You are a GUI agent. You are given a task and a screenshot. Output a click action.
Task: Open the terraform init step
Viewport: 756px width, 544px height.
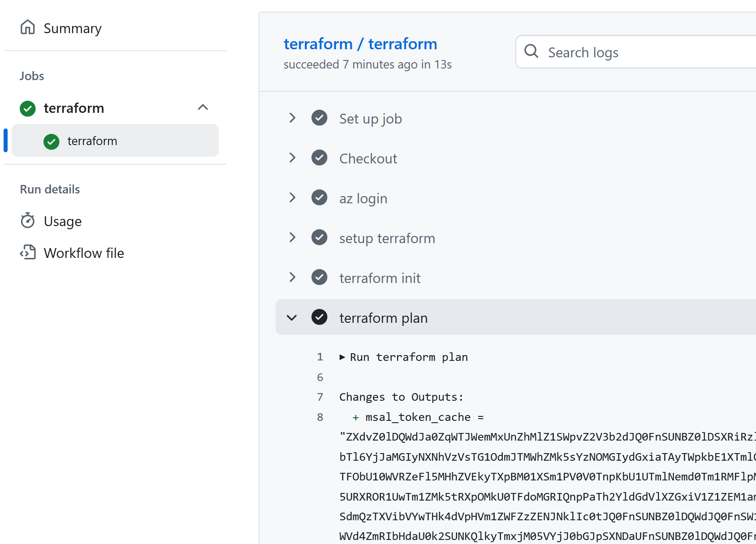(x=379, y=278)
